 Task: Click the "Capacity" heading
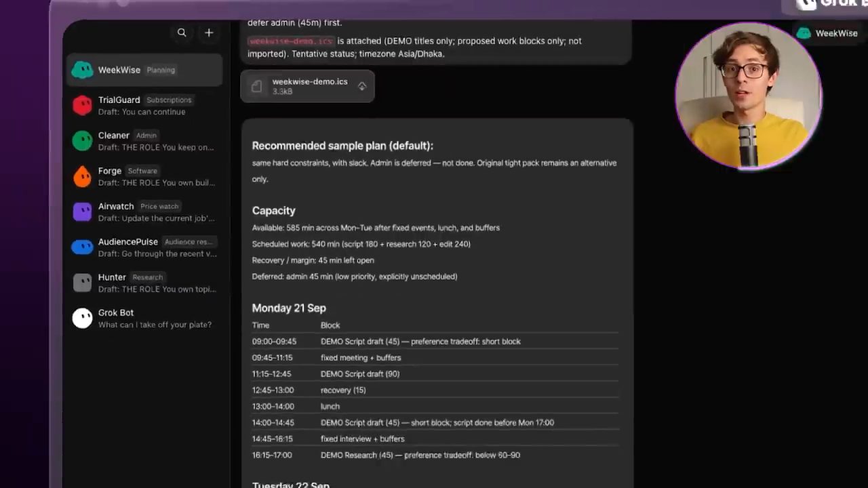[274, 211]
